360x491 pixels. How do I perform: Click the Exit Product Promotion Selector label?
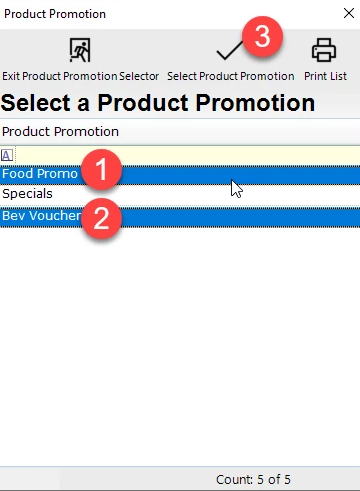coord(80,76)
